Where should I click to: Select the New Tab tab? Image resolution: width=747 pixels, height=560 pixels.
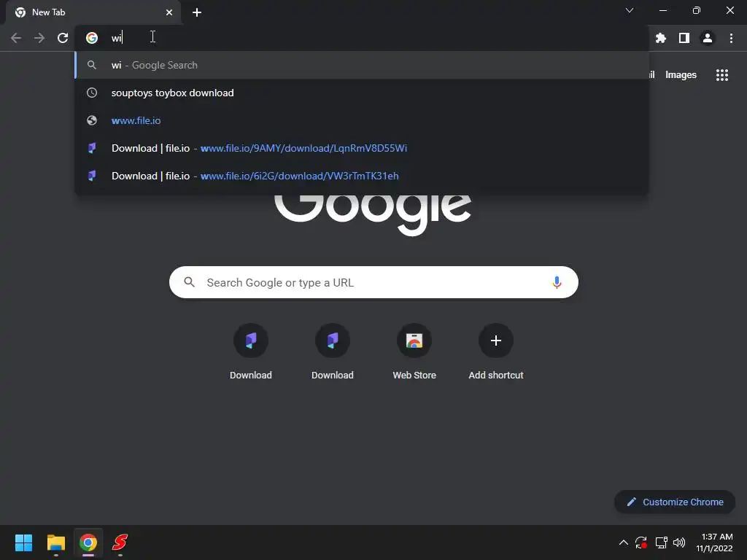pyautogui.click(x=93, y=12)
